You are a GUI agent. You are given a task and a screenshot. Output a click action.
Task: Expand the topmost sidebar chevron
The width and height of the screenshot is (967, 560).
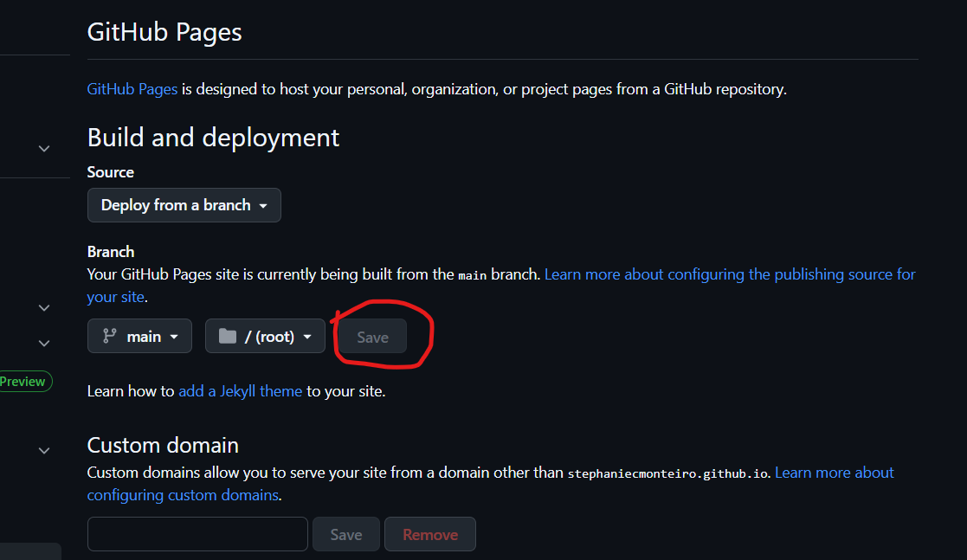click(x=44, y=148)
